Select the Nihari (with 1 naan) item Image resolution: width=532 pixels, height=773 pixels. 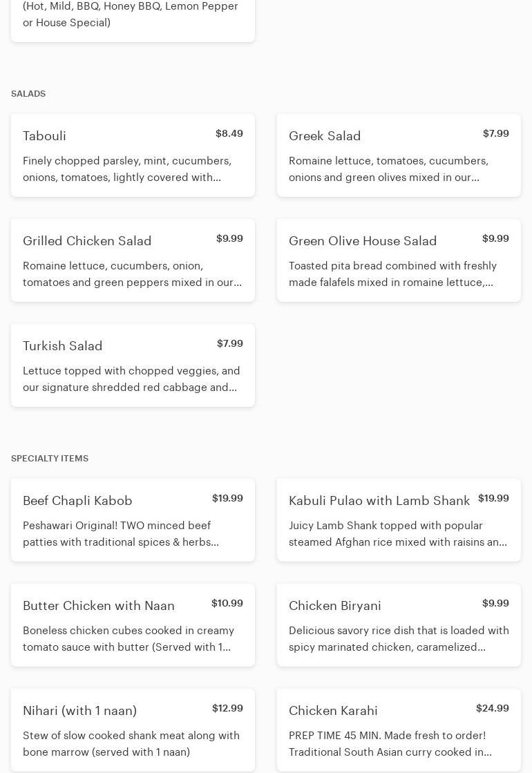[x=133, y=730]
